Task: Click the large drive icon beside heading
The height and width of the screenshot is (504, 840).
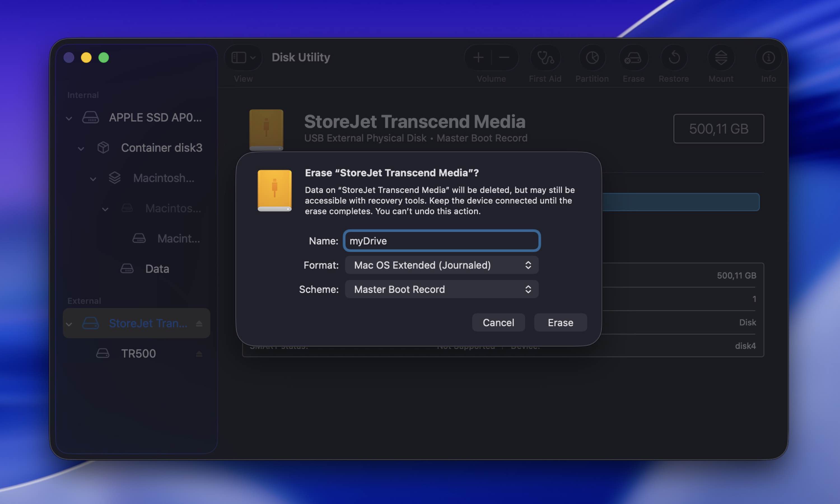Action: point(266,130)
